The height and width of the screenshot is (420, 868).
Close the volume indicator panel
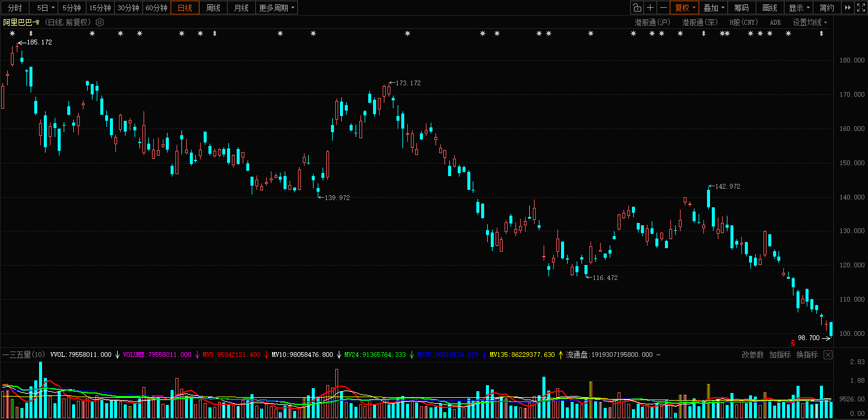pyautogui.click(x=828, y=355)
